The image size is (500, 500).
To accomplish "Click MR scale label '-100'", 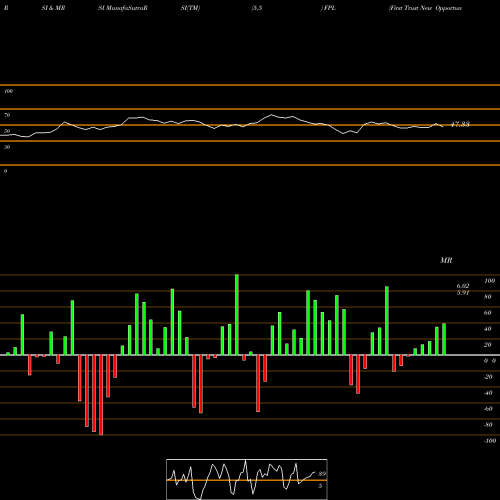I will pyautogui.click(x=490, y=441).
